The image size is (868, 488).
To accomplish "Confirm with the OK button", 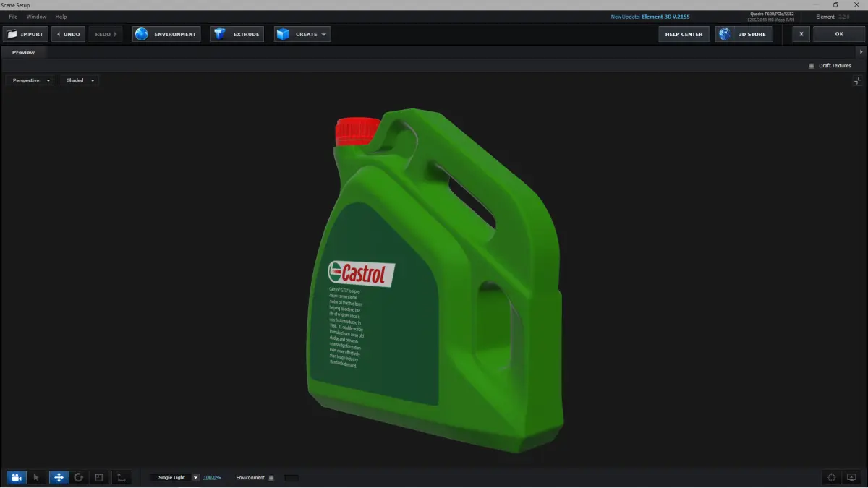I will 839,34.
